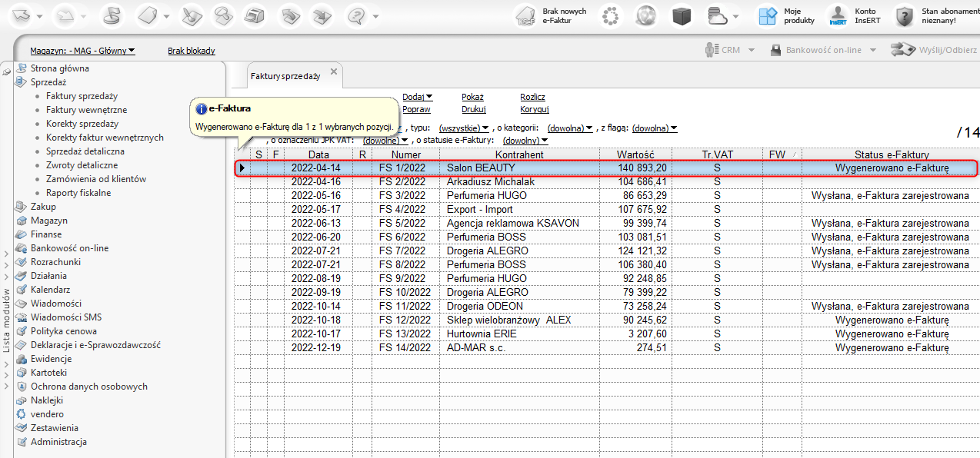Open Faktury wewnętrzne in sidebar
The image size is (980, 458).
(x=87, y=110)
